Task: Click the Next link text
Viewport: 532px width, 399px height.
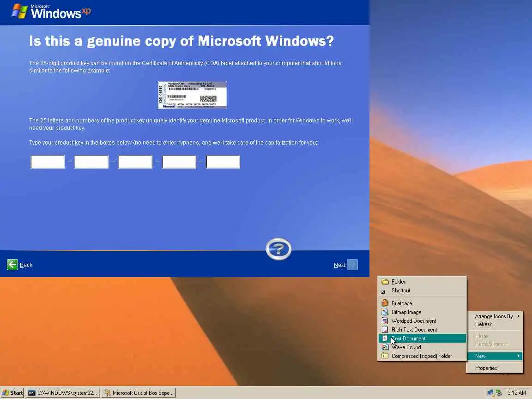Action: coord(339,265)
